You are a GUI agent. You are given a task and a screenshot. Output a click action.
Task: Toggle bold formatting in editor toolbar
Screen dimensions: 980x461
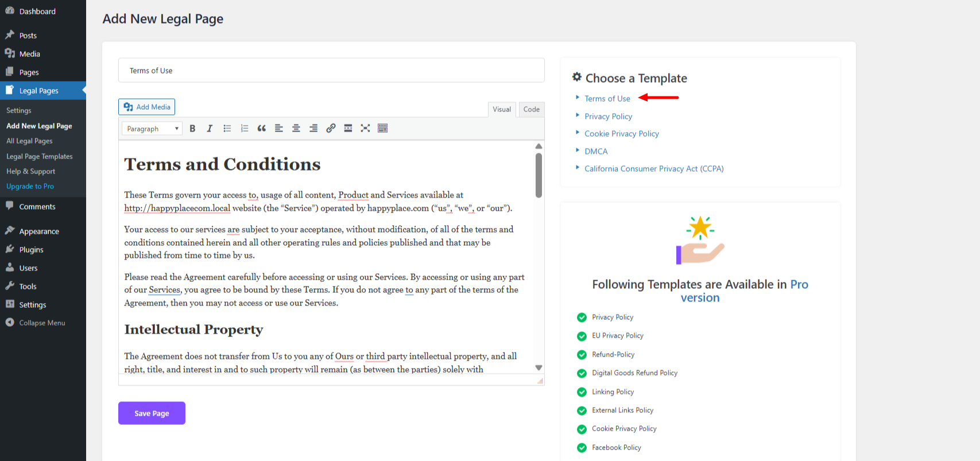[192, 129]
